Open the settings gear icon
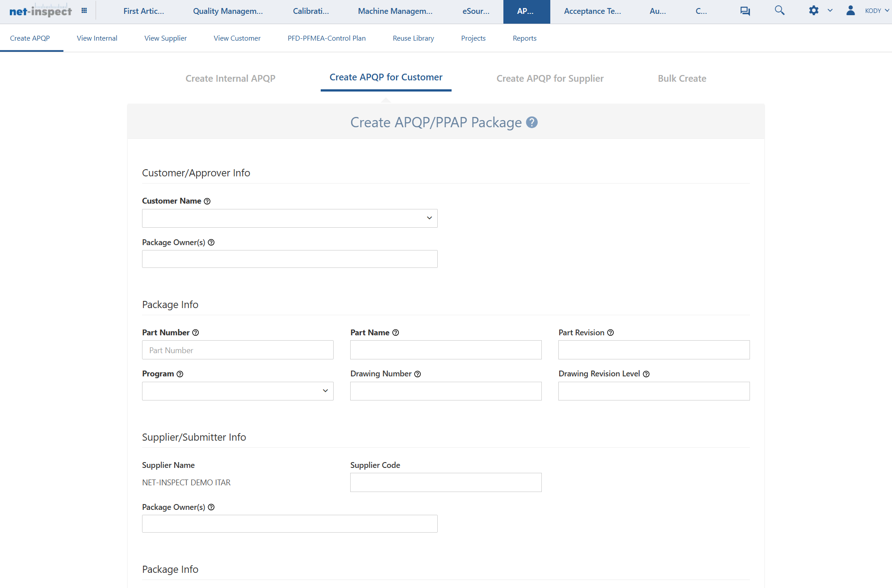The width and height of the screenshot is (892, 588). tap(813, 10)
